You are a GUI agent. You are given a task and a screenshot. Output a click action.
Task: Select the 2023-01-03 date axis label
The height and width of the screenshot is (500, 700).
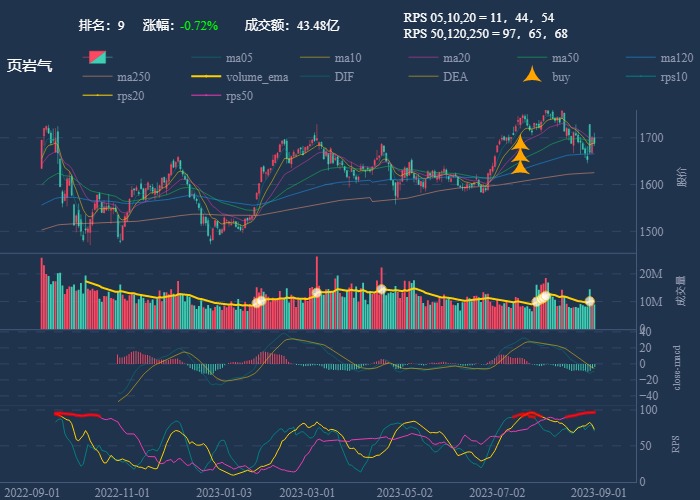click(x=224, y=492)
